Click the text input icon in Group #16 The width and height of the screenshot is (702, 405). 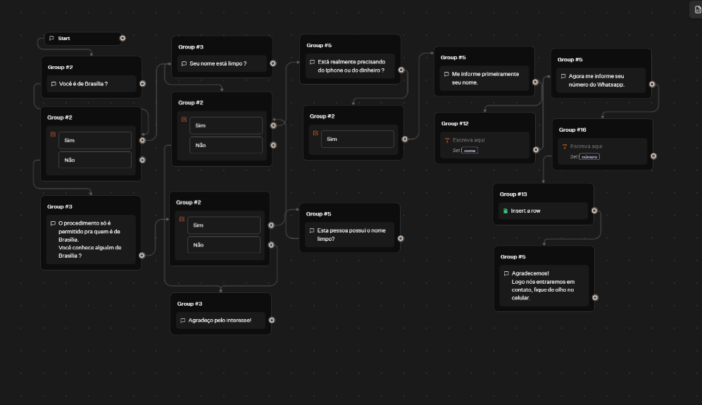[x=564, y=147]
